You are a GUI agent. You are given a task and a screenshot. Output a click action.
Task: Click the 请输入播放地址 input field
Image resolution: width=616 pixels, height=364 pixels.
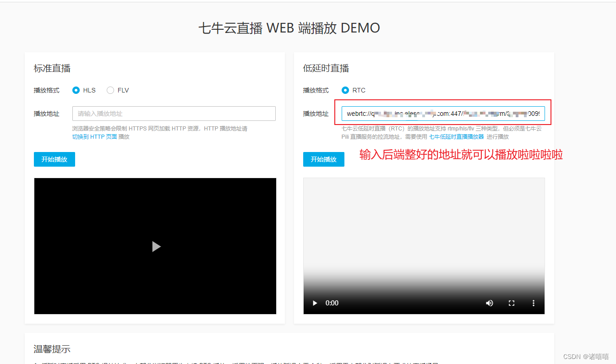coord(173,114)
